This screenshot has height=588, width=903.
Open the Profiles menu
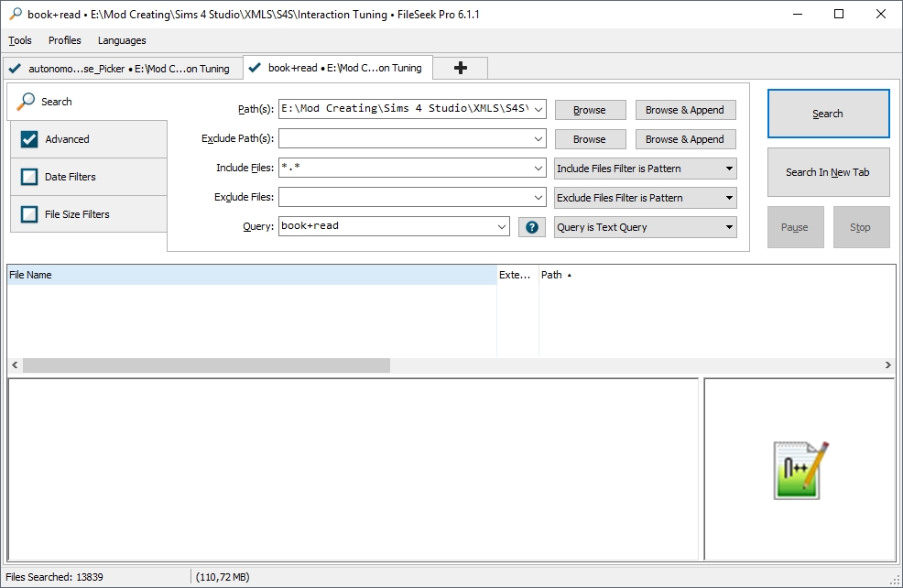(64, 40)
